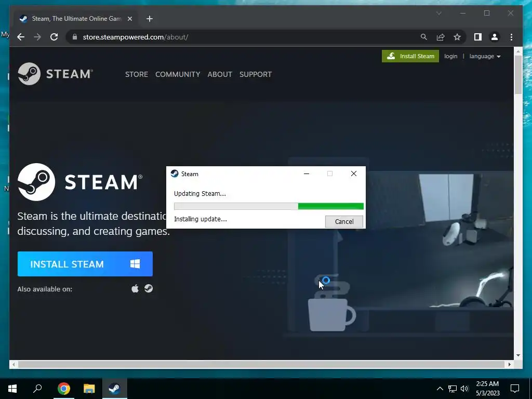Click the login link

pos(450,56)
